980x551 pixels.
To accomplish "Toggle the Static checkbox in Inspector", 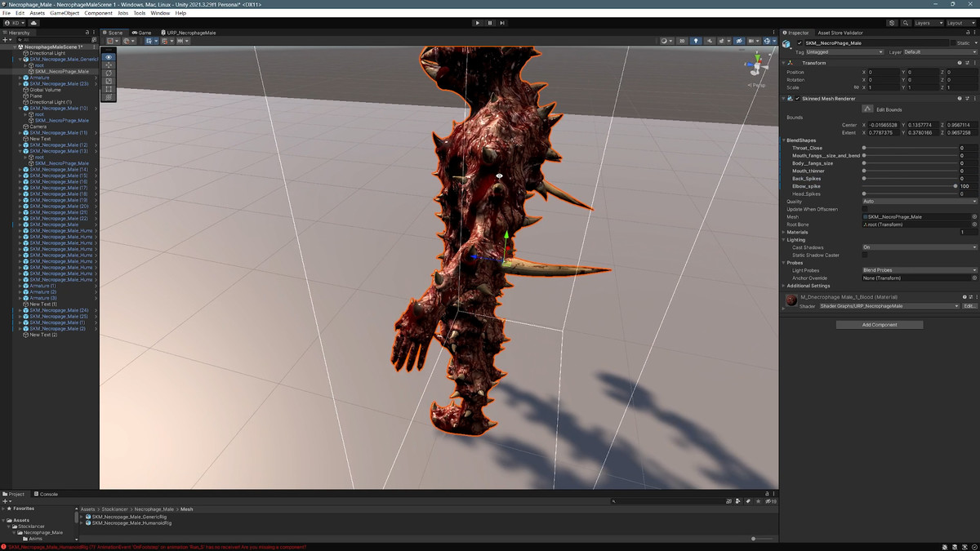I will (952, 43).
